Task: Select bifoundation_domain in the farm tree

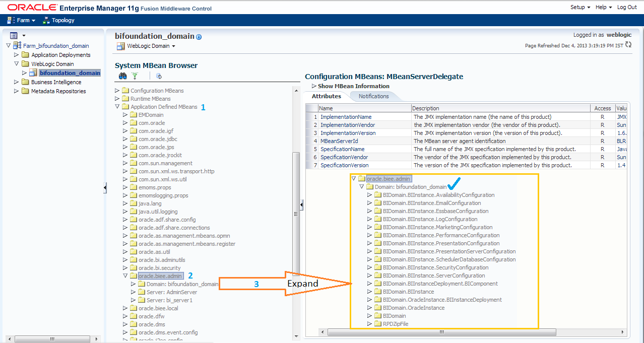Action: point(70,73)
